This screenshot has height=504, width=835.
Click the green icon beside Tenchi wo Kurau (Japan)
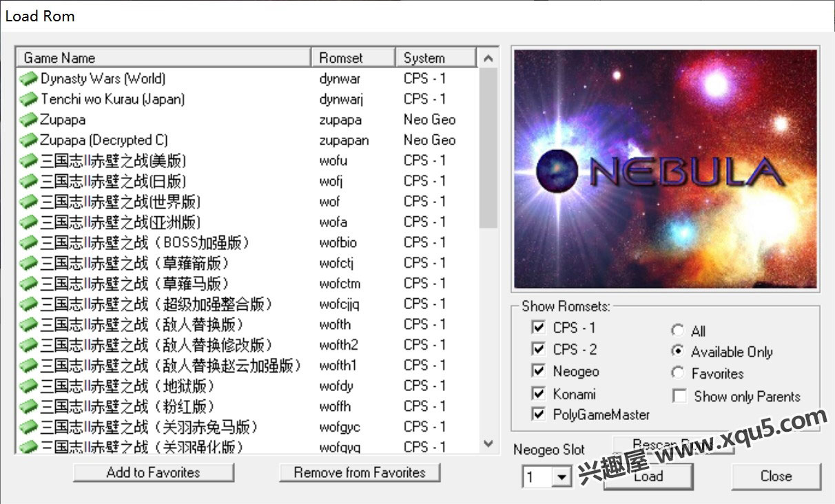(28, 99)
